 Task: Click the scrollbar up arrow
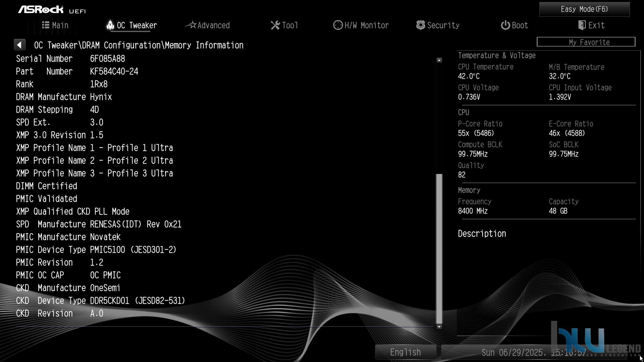coord(439,60)
